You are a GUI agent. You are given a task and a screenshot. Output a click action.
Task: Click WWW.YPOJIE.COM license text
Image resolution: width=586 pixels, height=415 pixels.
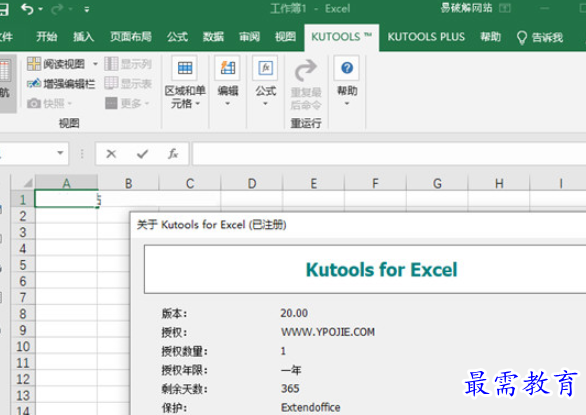pos(328,332)
